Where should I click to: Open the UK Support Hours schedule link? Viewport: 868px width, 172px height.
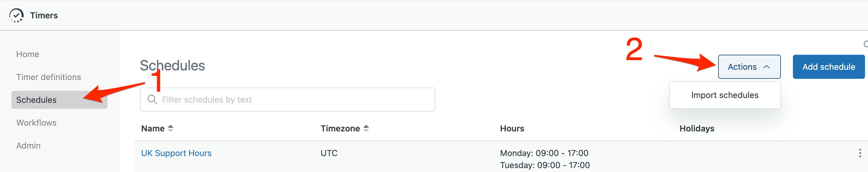click(x=176, y=153)
